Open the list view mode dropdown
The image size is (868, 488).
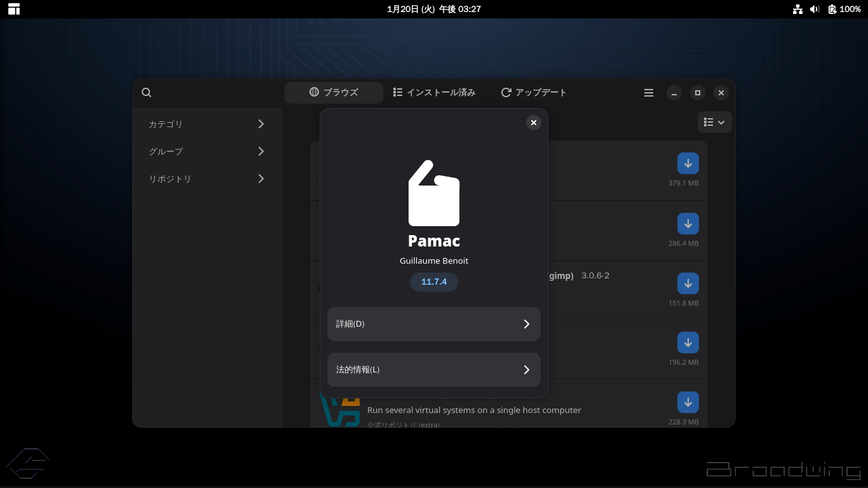pos(715,122)
